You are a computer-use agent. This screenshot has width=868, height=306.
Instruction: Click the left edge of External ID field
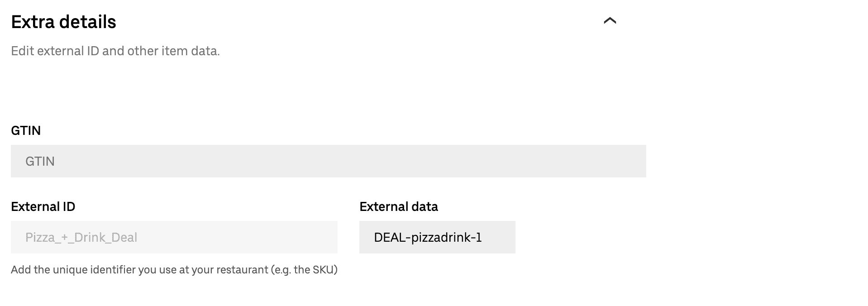18,237
